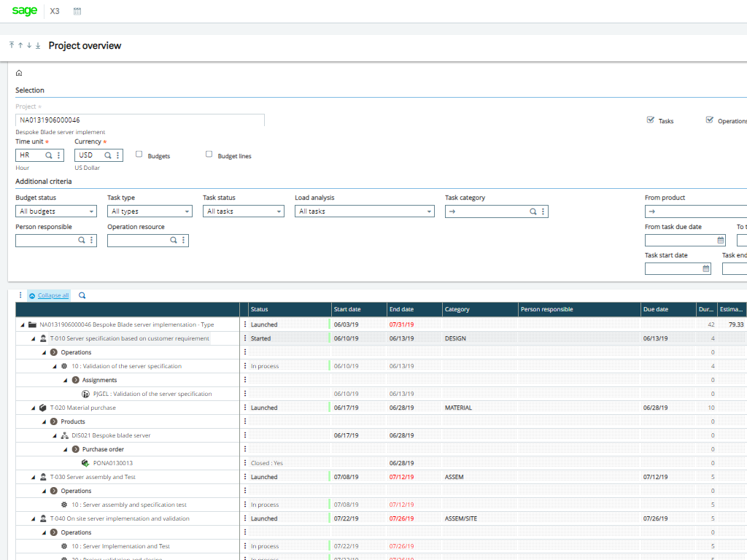Click the home icon above Selection
Screen dimensions: 747x560
click(19, 73)
